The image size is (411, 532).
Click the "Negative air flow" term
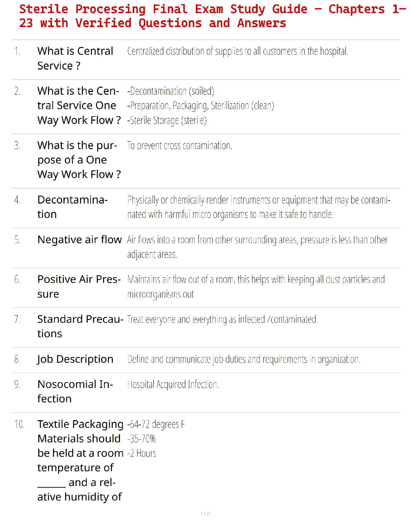coord(80,240)
